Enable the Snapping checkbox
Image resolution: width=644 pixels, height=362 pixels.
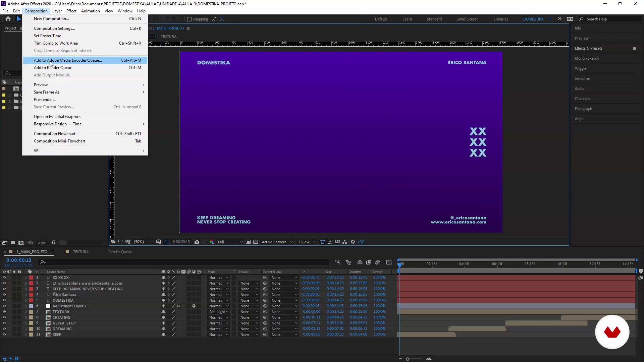[189, 19]
